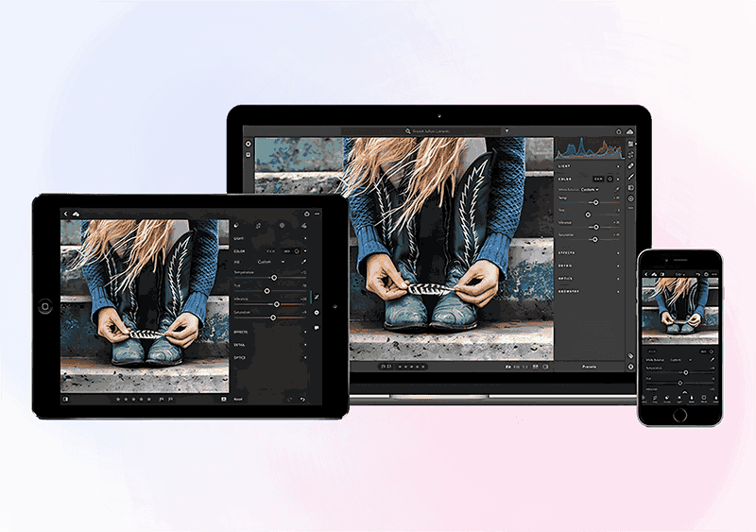756x532 pixels.
Task: Select the Linear Gradient tool on the laptop
Action: click(x=630, y=188)
